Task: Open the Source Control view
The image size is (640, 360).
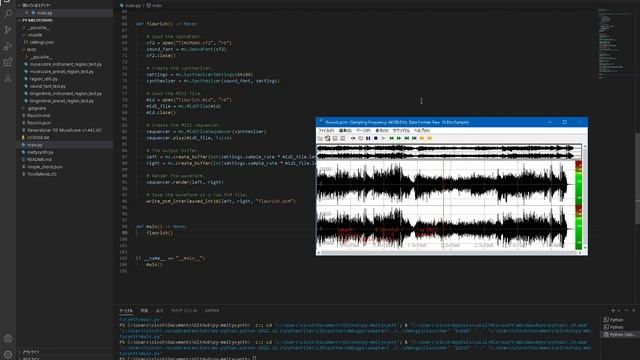Action: coord(8,30)
